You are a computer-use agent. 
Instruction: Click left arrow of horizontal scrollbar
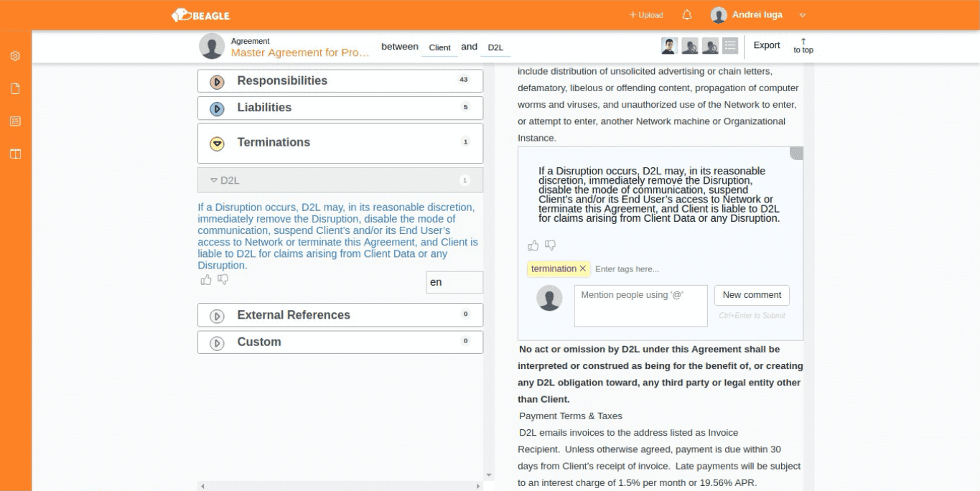[202, 486]
